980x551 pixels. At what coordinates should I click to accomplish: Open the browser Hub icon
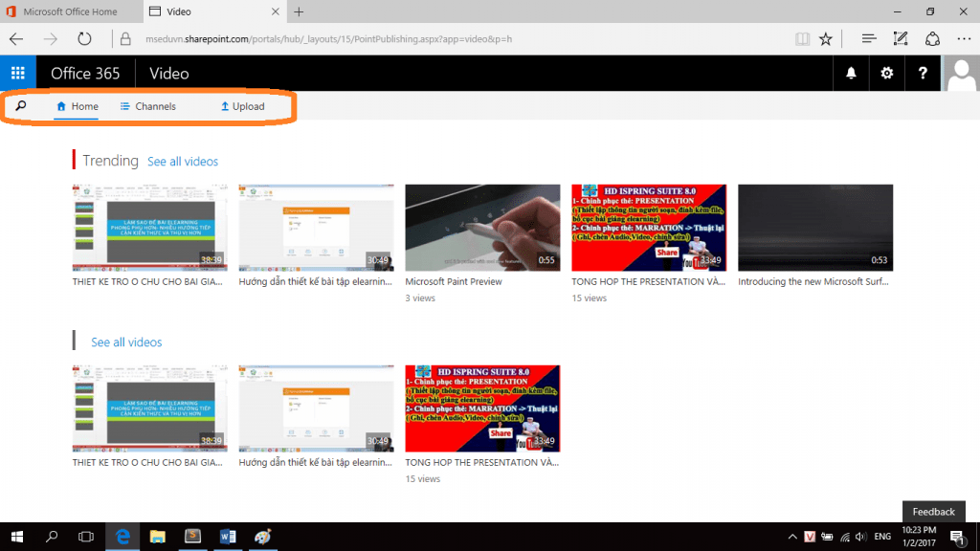868,38
